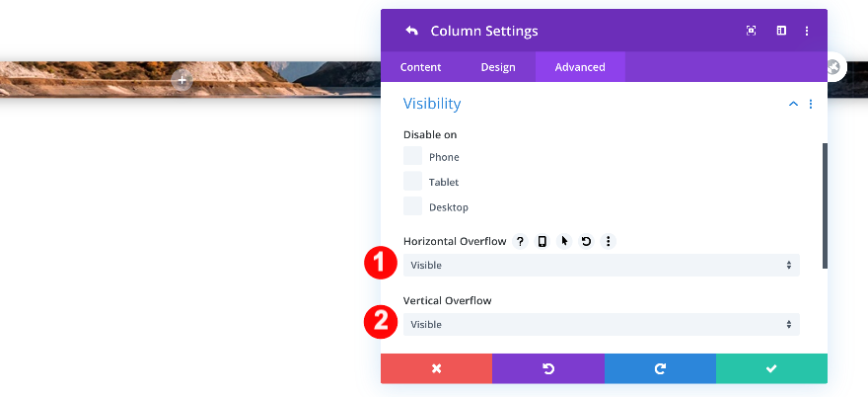Click the responsive phone icon for Horizontal Overflow

point(542,241)
